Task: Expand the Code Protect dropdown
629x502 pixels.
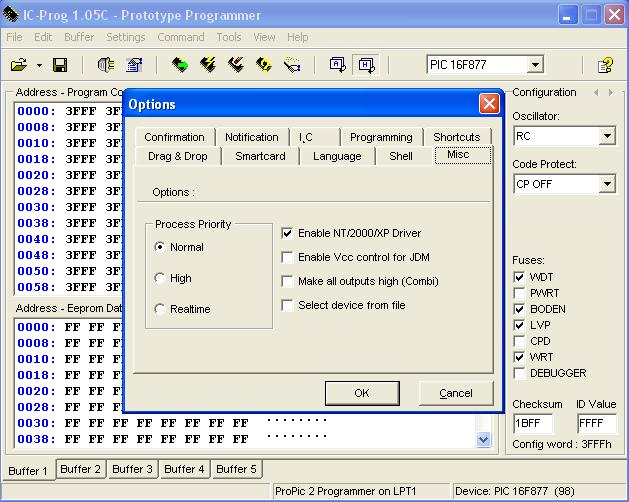Action: (x=607, y=184)
